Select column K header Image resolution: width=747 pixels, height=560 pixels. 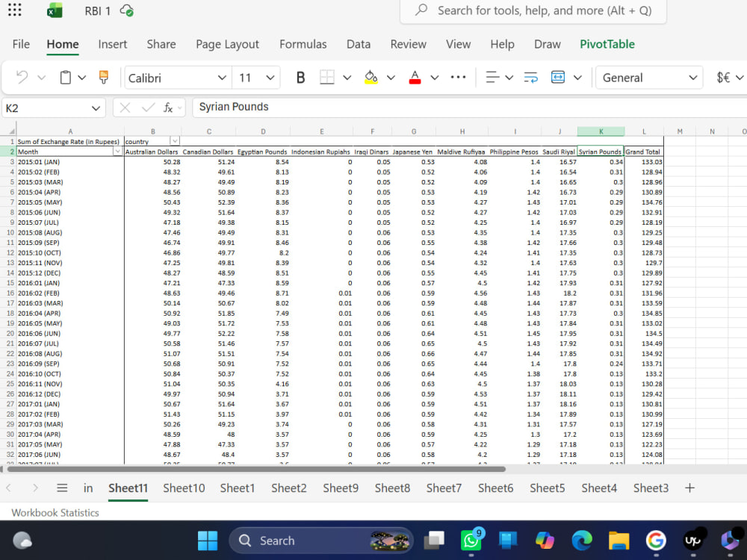tap(601, 131)
